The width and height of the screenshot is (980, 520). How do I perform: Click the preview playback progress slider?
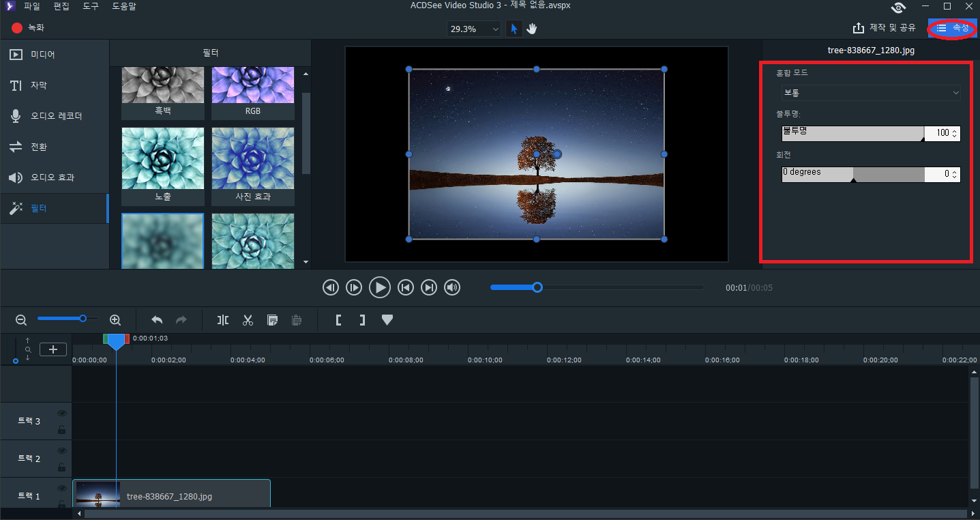click(597, 287)
